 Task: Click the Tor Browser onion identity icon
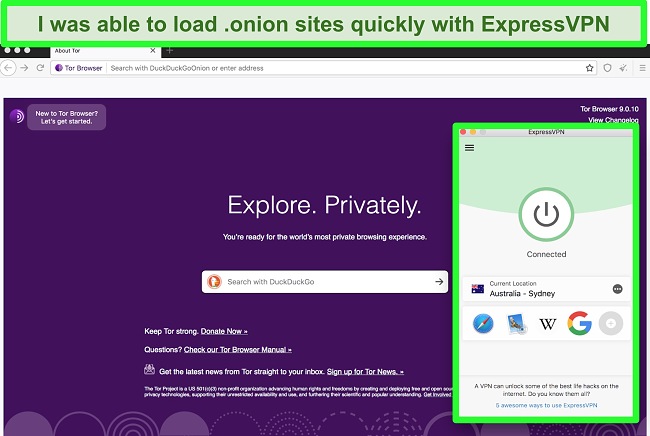[59, 68]
